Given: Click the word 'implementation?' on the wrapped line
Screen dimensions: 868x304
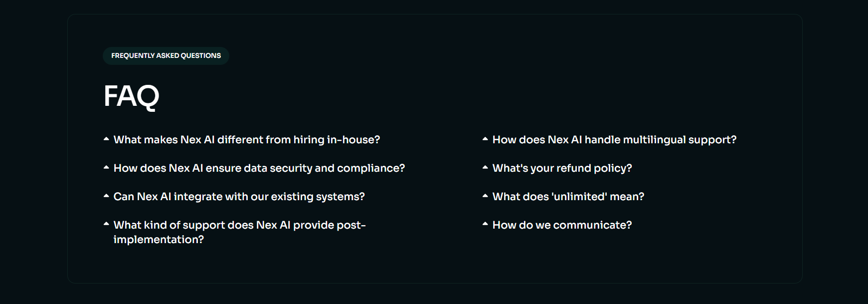Looking at the screenshot, I should (159, 240).
